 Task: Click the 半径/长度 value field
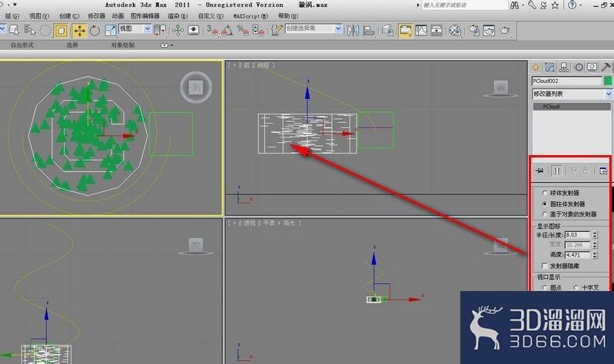577,235
